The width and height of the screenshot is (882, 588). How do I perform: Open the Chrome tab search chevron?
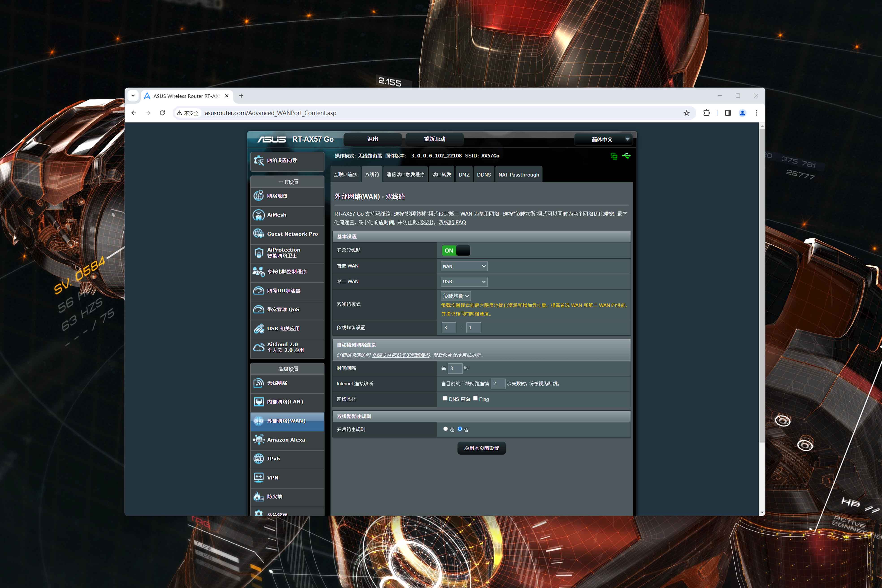[133, 96]
